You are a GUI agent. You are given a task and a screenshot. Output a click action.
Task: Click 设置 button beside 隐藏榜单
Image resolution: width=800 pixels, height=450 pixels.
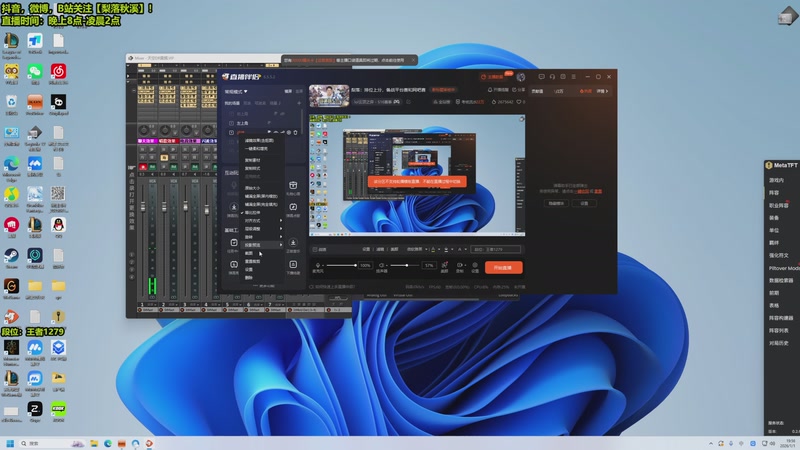(x=584, y=203)
